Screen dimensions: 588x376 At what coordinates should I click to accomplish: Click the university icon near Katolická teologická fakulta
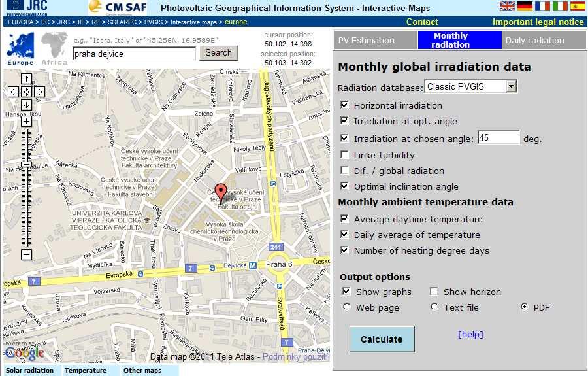click(148, 220)
